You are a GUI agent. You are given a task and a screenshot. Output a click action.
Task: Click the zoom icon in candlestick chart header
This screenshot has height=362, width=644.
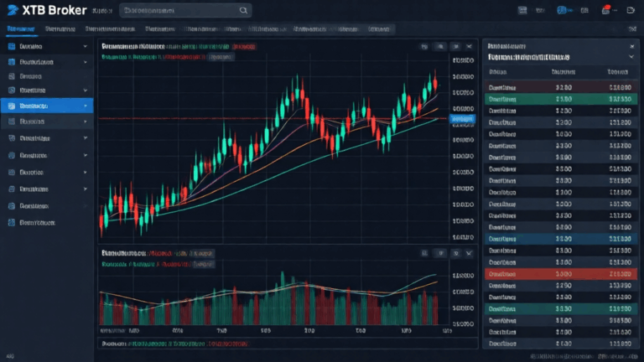coord(440,46)
